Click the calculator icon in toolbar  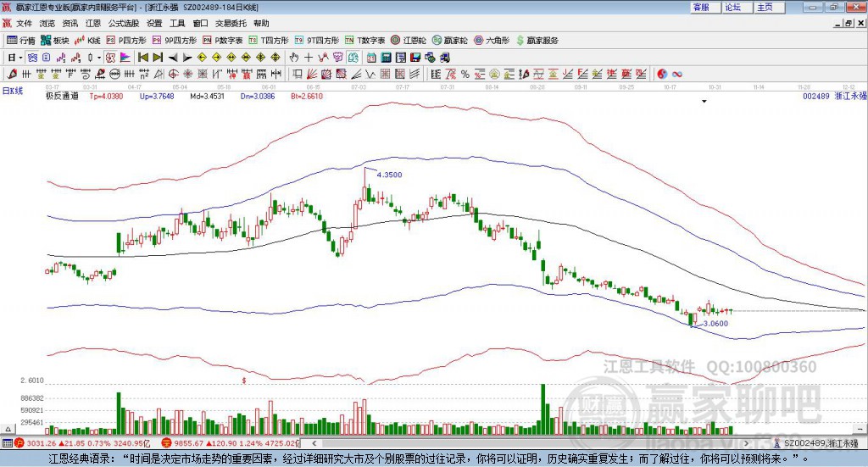[x=386, y=58]
